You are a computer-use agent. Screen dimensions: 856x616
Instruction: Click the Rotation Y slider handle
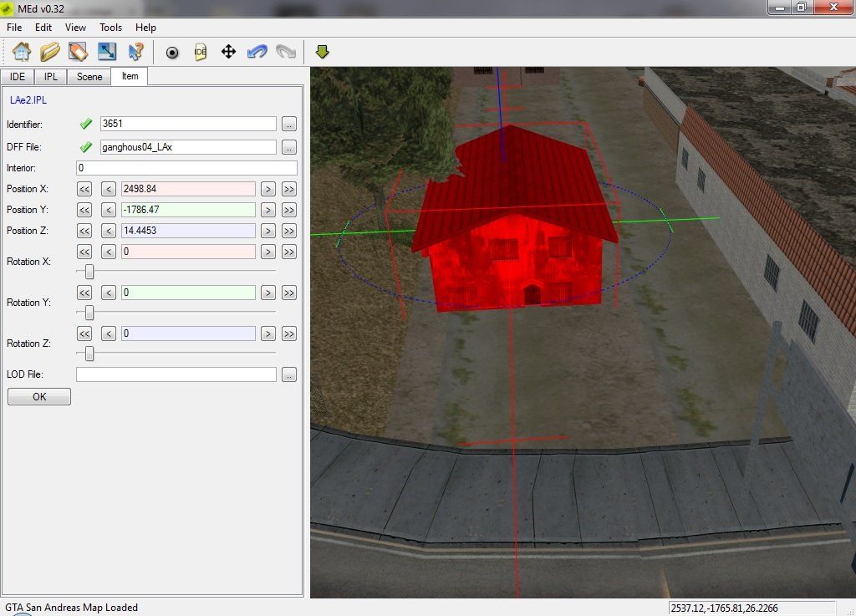pyautogui.click(x=89, y=313)
